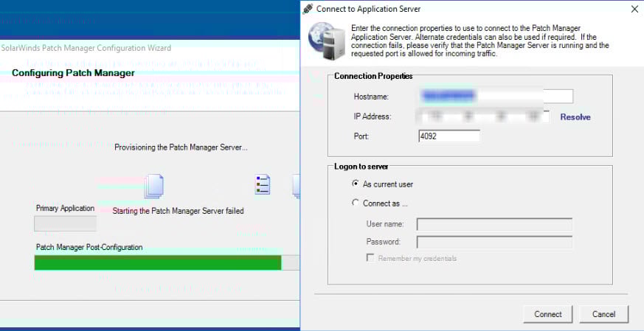Viewport: 644px width, 331px height.
Task: Click the Password text box
Action: [x=494, y=242]
